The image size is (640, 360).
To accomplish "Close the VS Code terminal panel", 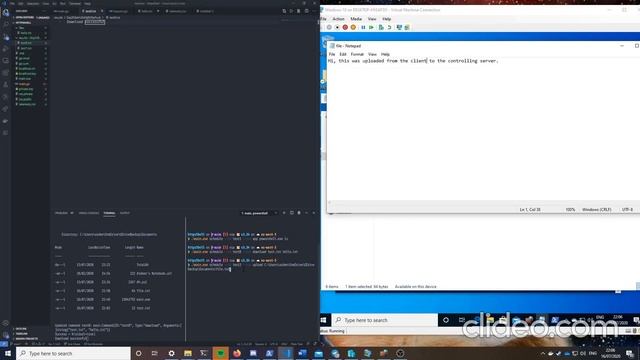I will pyautogui.click(x=313, y=213).
